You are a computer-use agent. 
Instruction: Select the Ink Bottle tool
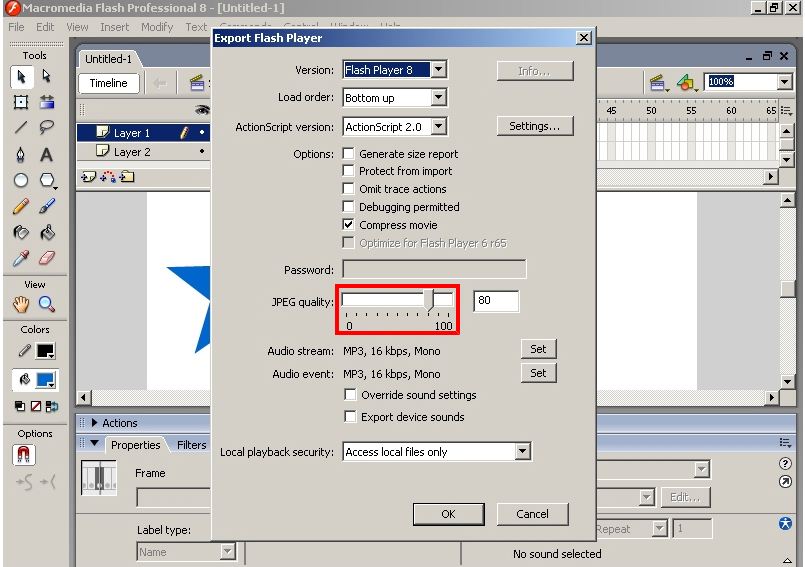coord(21,233)
